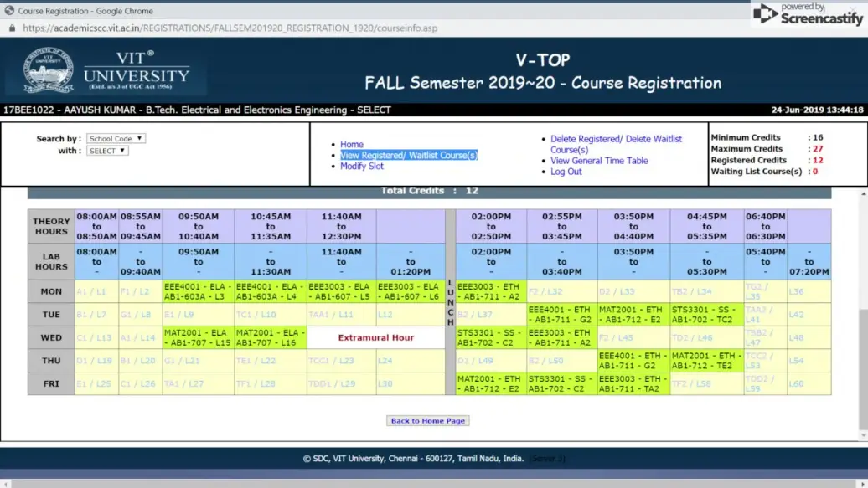Click the right arrow of horizontal scrollbar
The image size is (868, 488).
pyautogui.click(x=862, y=484)
